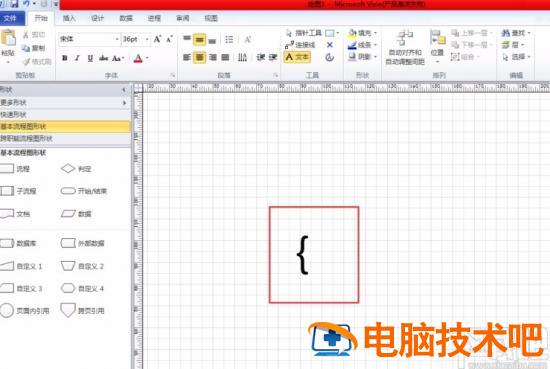Screen dimensions: 550x369
Task: Click the Cut (剪切) scissors icon
Action: pyautogui.click(x=26, y=35)
